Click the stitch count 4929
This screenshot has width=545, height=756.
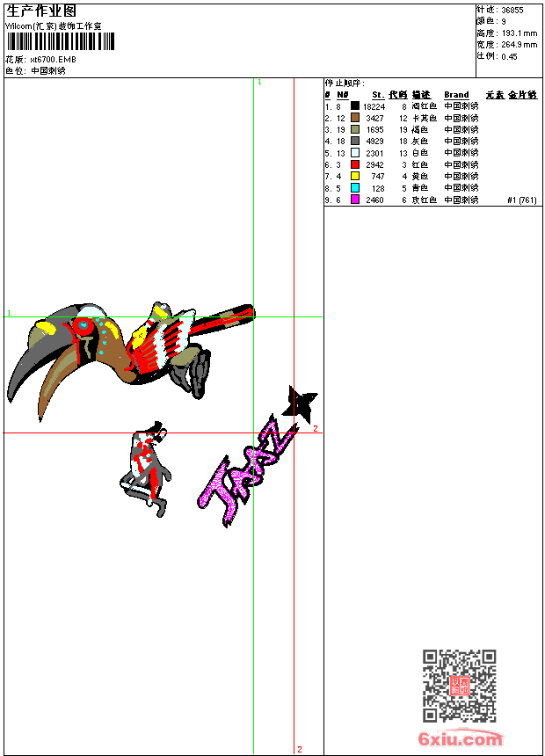point(374,142)
